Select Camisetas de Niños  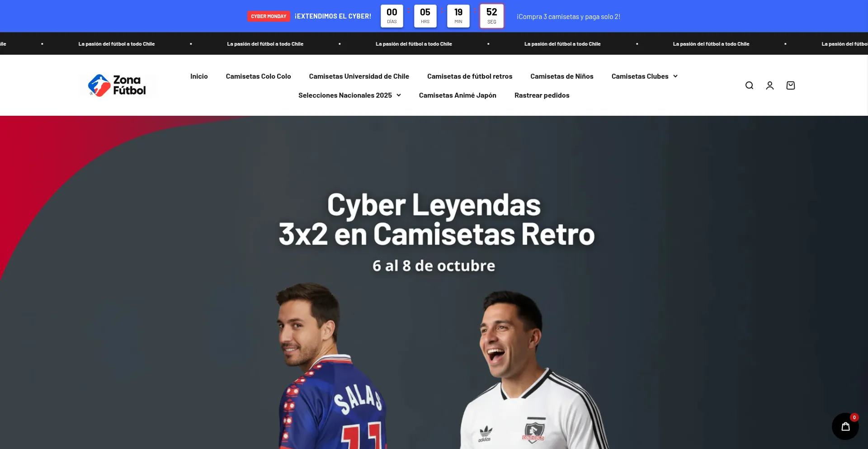pos(562,76)
